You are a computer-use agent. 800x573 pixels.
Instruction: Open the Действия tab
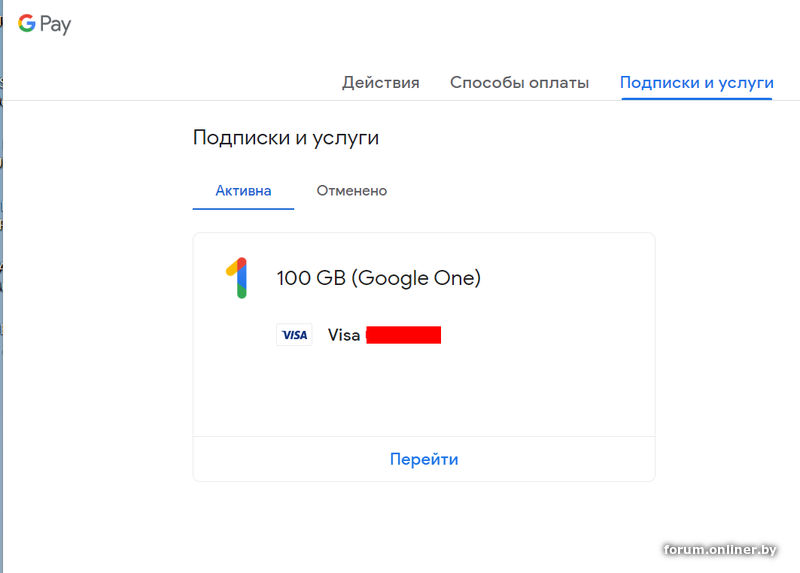coord(380,83)
